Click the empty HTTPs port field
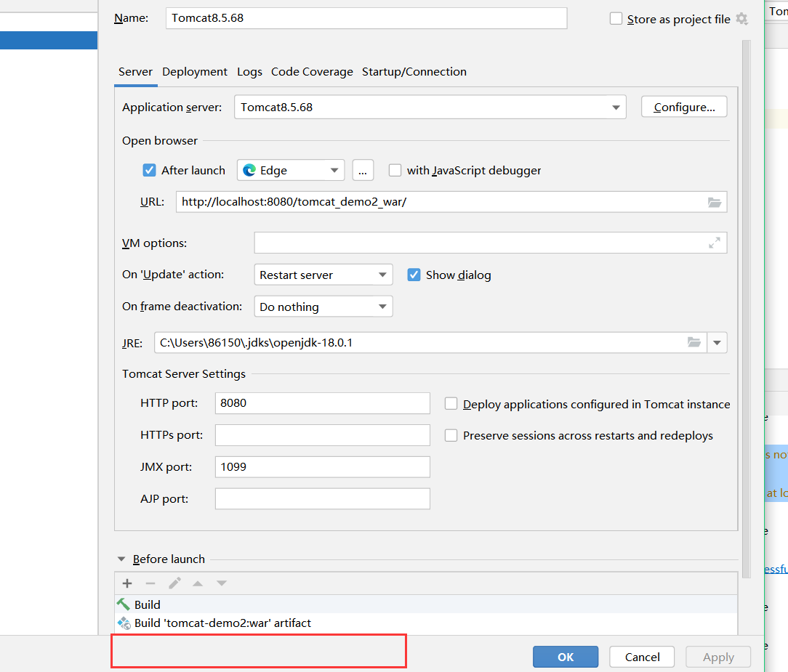Screen dimensions: 788x672 323,435
